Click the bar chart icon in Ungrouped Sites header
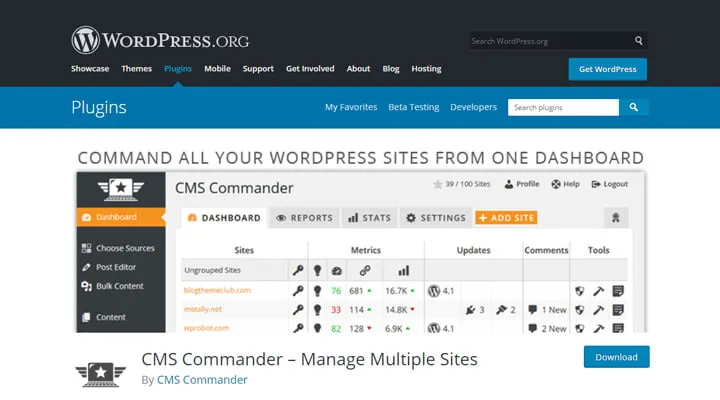The height and width of the screenshot is (400, 720). coord(404,270)
